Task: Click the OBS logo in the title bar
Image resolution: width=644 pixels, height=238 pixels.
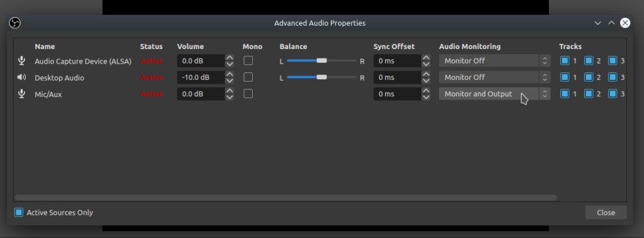Action: 15,23
